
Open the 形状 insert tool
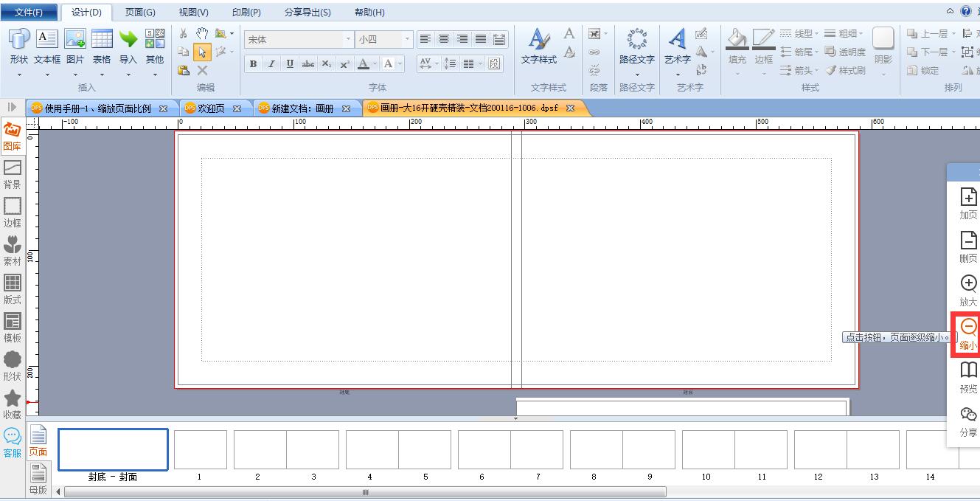coord(19,46)
